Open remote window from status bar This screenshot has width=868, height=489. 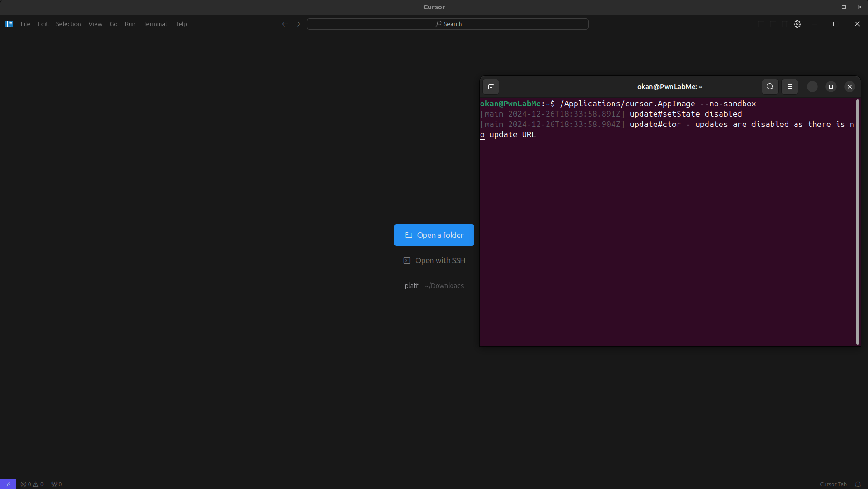(x=8, y=484)
